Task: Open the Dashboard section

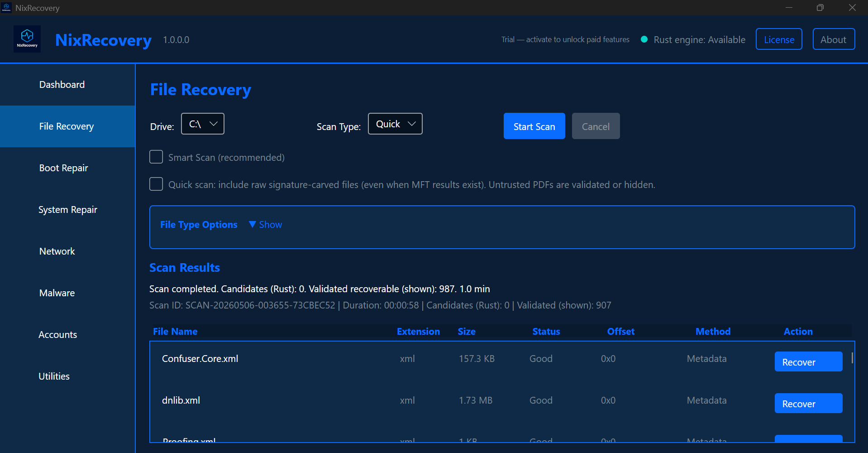Action: [67, 85]
